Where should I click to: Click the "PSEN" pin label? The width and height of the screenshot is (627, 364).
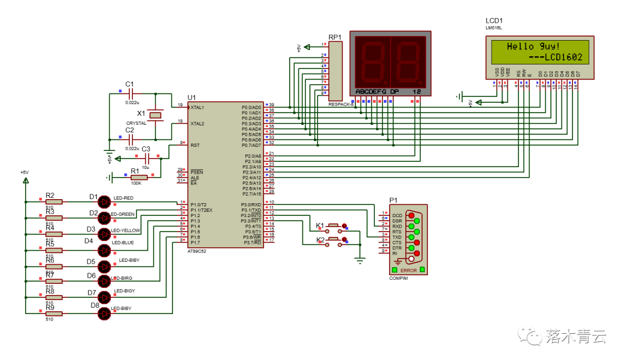click(x=197, y=172)
